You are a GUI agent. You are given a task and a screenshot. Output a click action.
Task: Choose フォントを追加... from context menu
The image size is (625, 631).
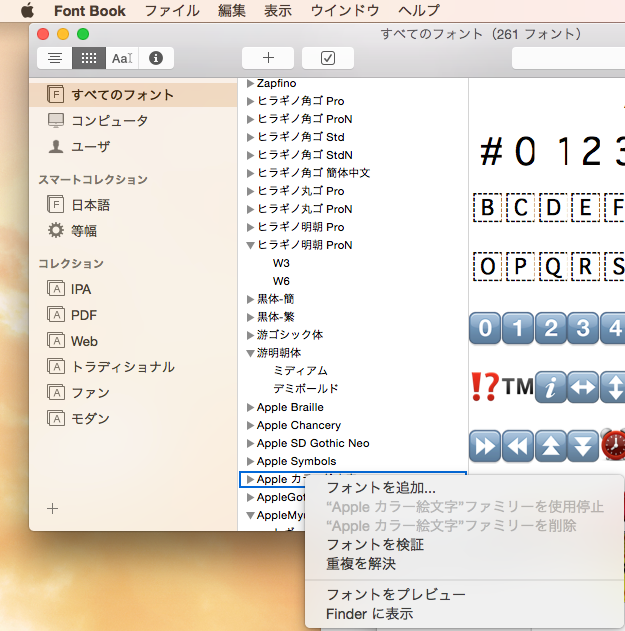(x=464, y=488)
